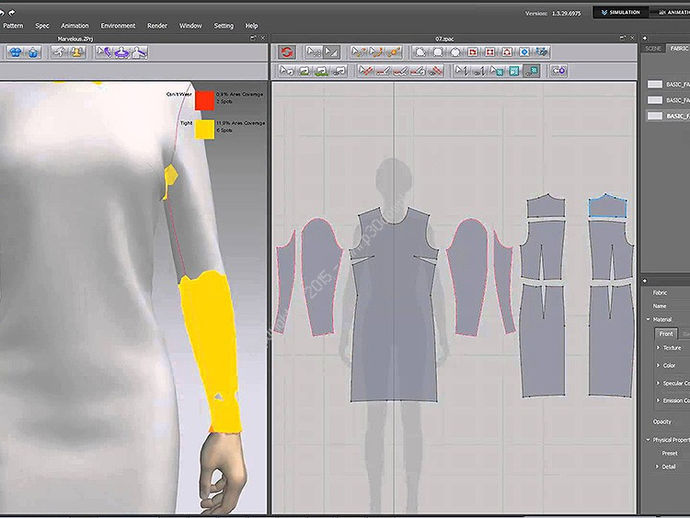Viewport: 690px width, 518px height.
Task: Open the Animation menu
Action: pyautogui.click(x=75, y=26)
